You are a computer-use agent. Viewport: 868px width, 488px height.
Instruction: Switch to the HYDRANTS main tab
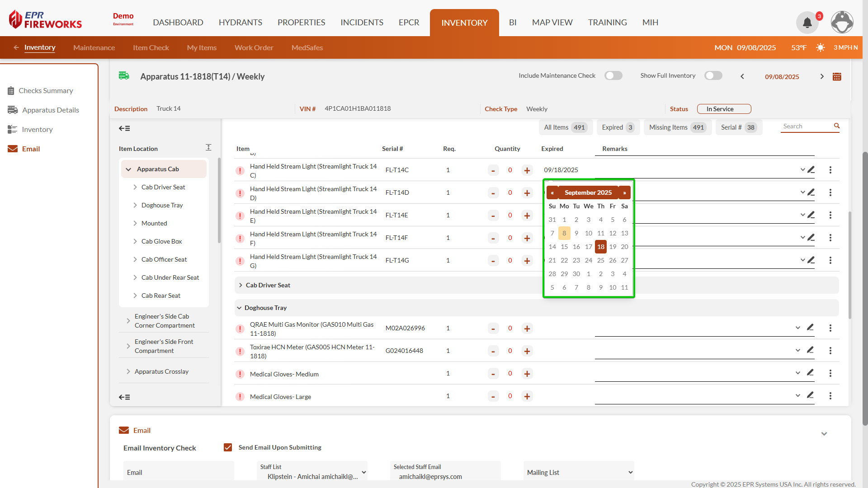click(240, 23)
